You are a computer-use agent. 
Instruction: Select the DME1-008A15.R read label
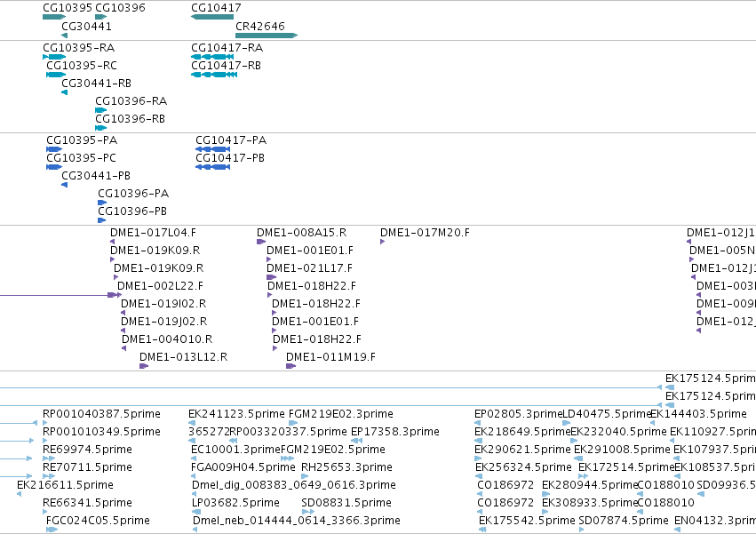click(x=302, y=233)
